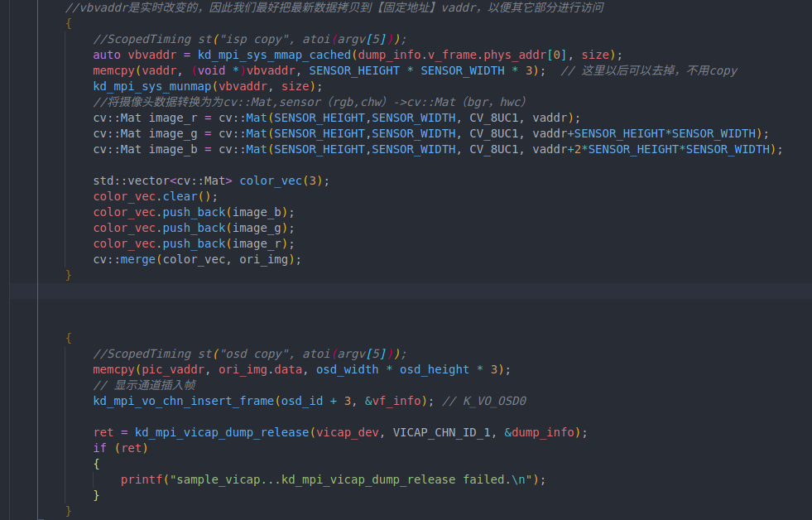Click the K_VO_OSD0 comment
812x520 pixels.
(484, 402)
